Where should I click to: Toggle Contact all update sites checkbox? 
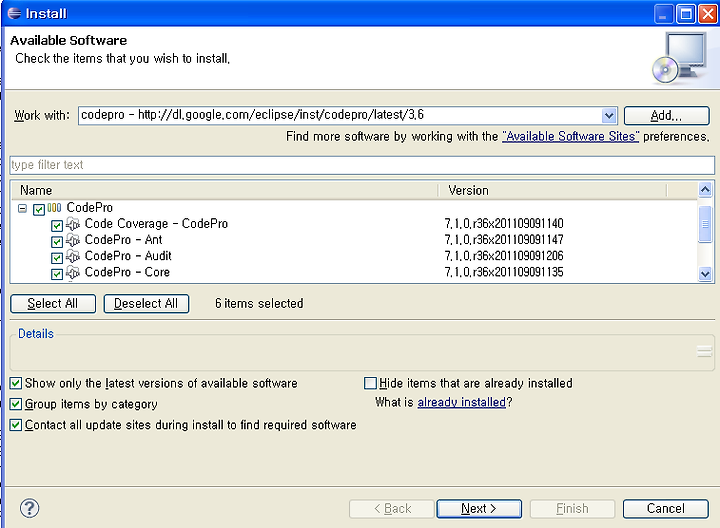point(16,425)
